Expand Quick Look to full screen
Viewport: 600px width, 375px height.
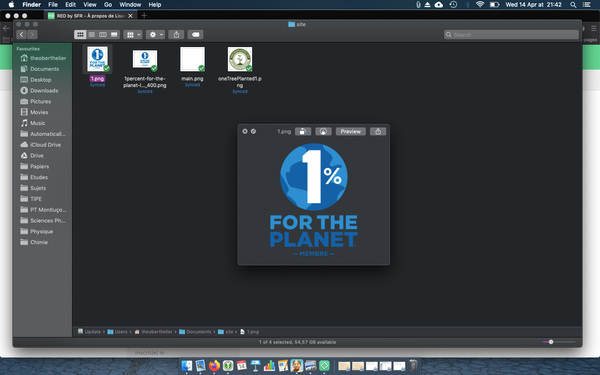pos(253,131)
